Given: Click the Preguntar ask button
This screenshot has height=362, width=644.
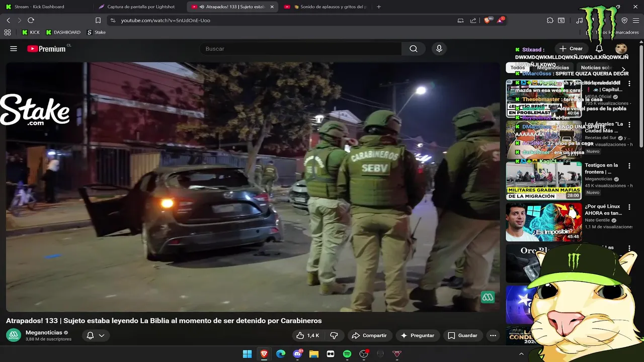Looking at the screenshot, I should point(418,335).
